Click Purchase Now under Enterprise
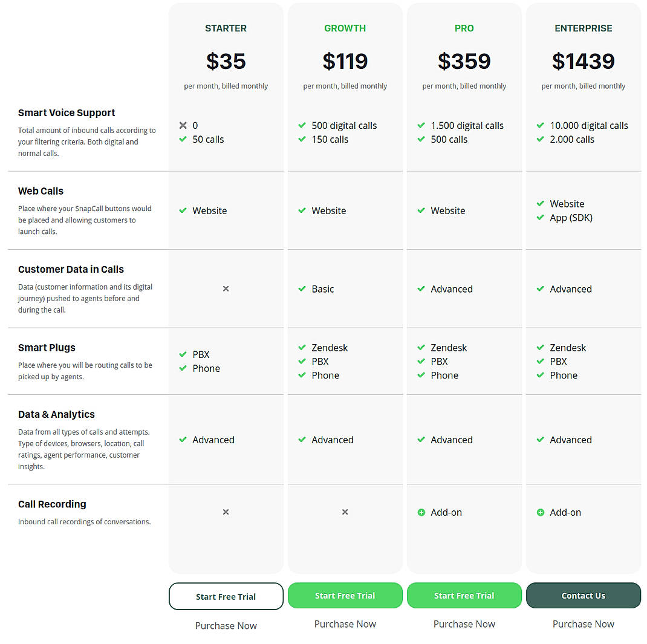Image resolution: width=647 pixels, height=644 pixels. (x=583, y=623)
